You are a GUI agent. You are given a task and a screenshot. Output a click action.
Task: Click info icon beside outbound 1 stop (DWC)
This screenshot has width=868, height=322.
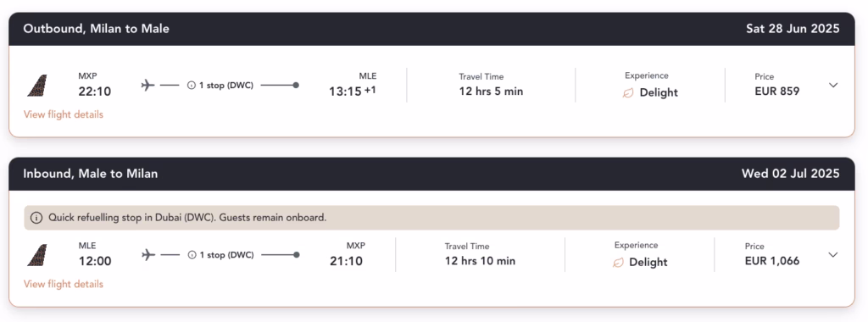[192, 86]
